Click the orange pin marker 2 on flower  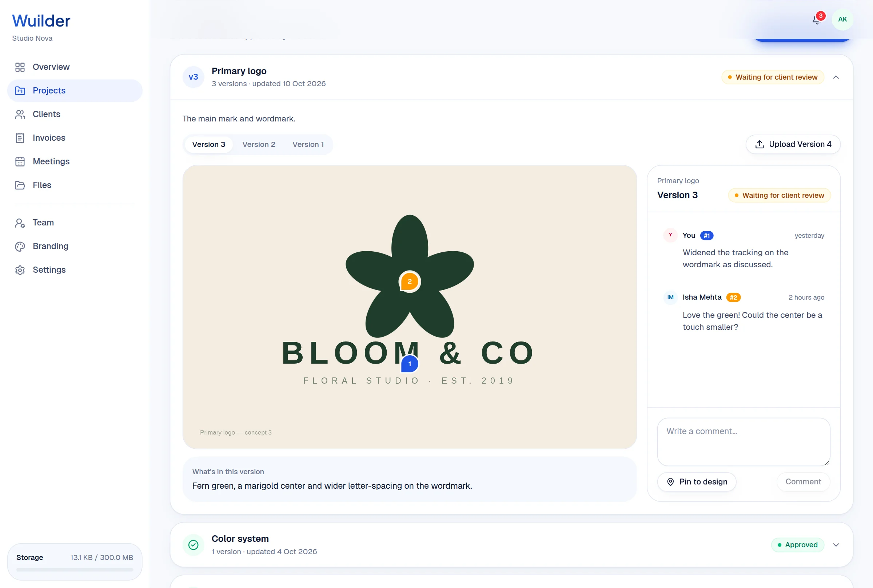pyautogui.click(x=410, y=281)
